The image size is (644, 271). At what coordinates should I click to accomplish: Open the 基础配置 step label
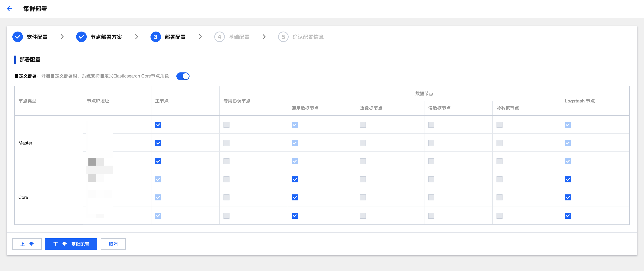coord(239,37)
